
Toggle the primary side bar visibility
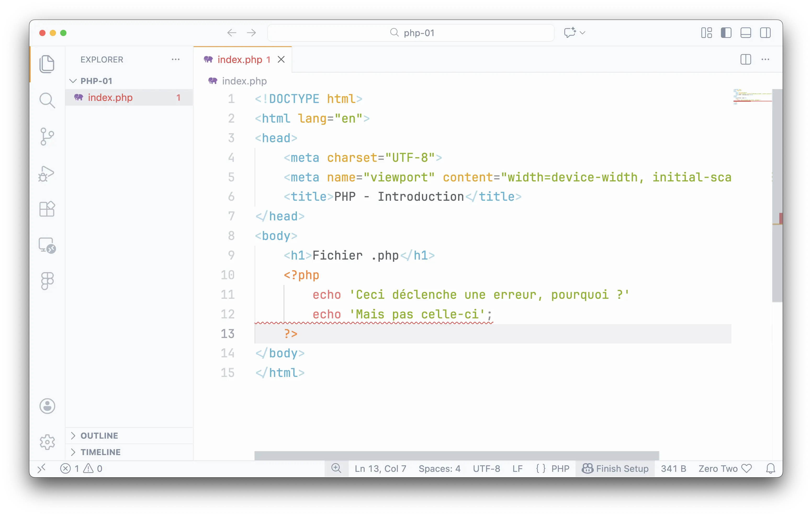pyautogui.click(x=726, y=33)
